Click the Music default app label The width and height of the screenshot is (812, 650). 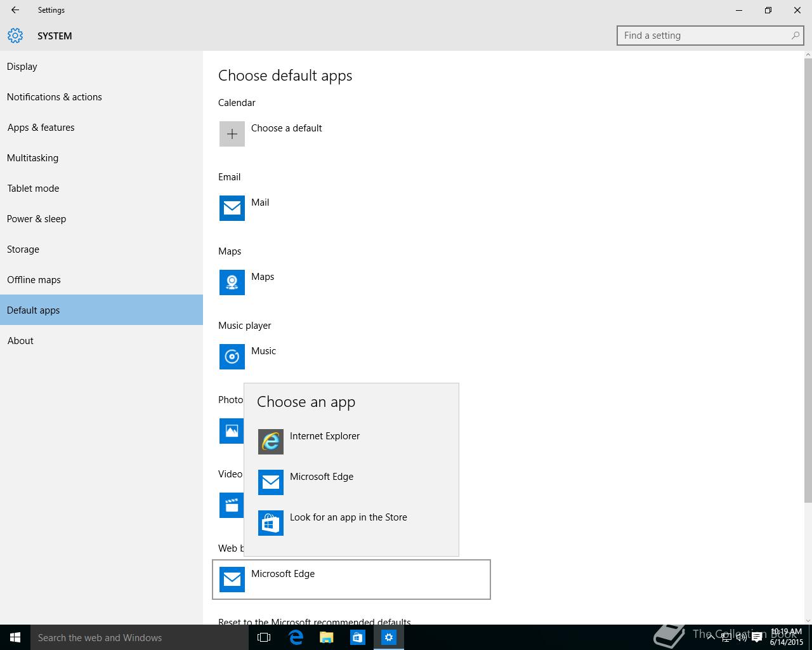pyautogui.click(x=263, y=351)
